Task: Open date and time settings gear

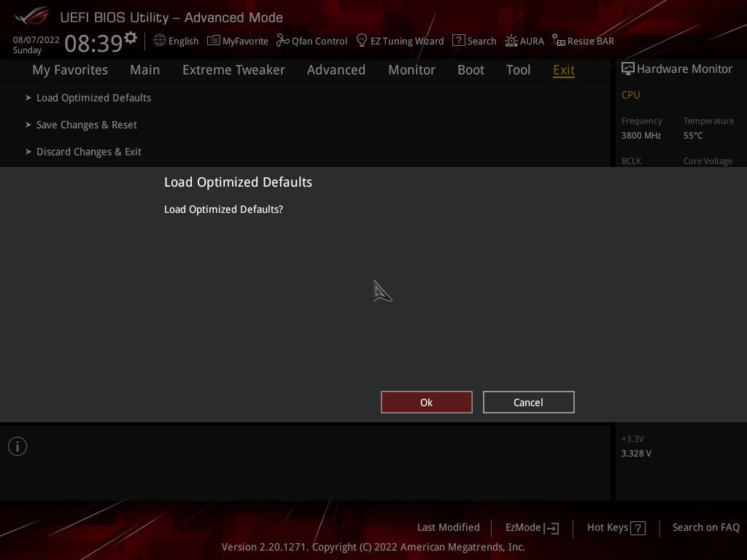Action: 131,38
